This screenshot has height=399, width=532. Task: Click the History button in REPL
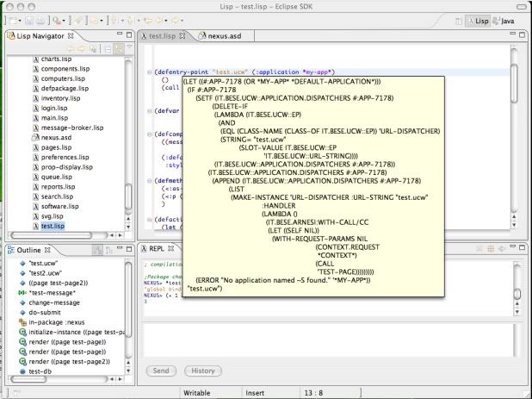point(203,371)
